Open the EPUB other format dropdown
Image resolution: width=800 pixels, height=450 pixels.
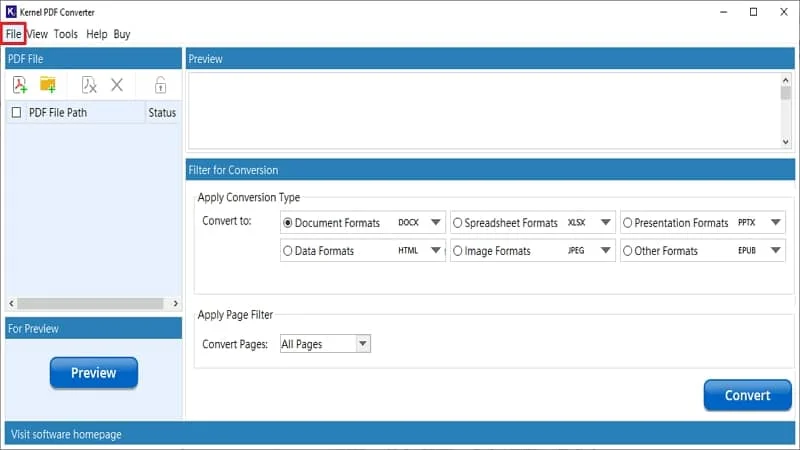click(776, 250)
